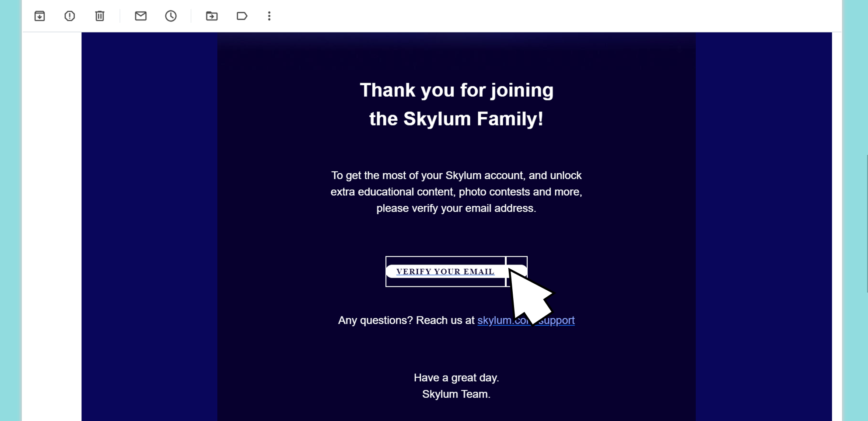This screenshot has height=421, width=868.
Task: Click the 'Thank you for joining' heading line
Action: pyautogui.click(x=456, y=90)
